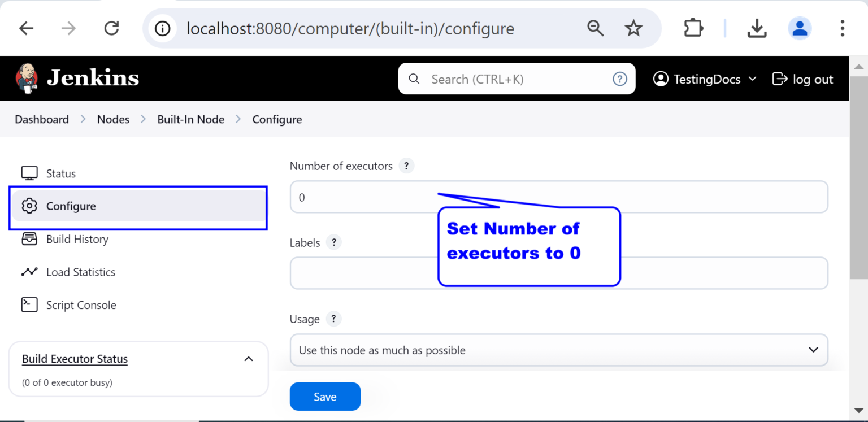Open the Configure gear icon
Viewport: 868px width, 422px height.
click(x=29, y=206)
